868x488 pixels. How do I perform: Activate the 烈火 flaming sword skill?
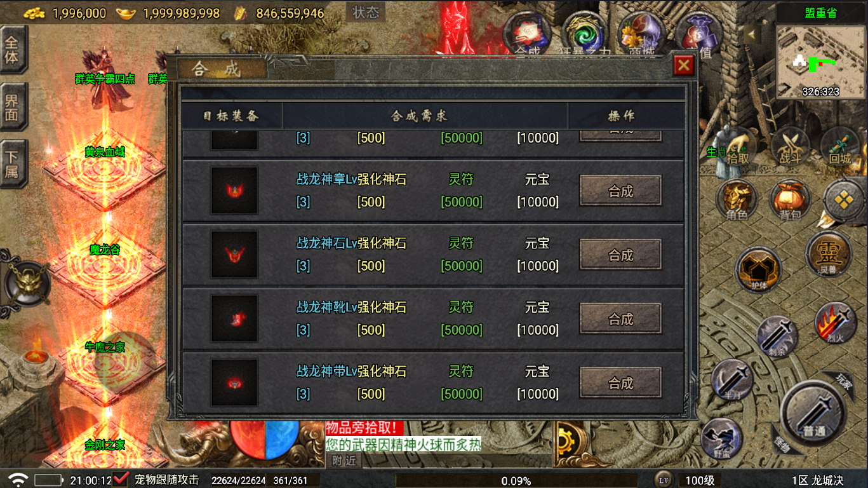836,323
